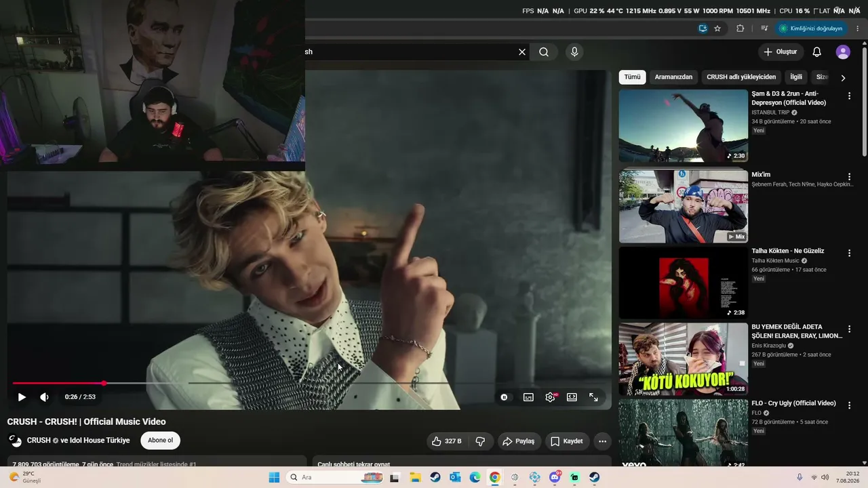868x488 pixels.
Task: Click the taskbar Ara search box
Action: 335,477
